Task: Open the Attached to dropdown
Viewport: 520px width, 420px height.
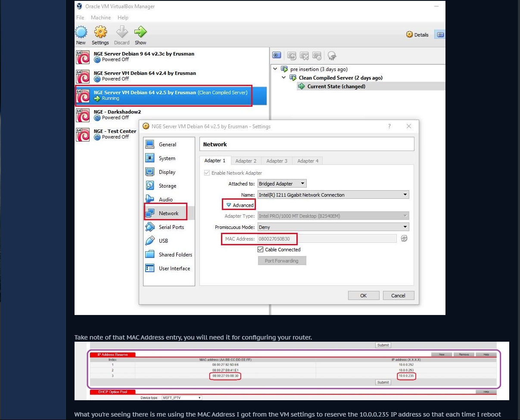Action: (282, 184)
